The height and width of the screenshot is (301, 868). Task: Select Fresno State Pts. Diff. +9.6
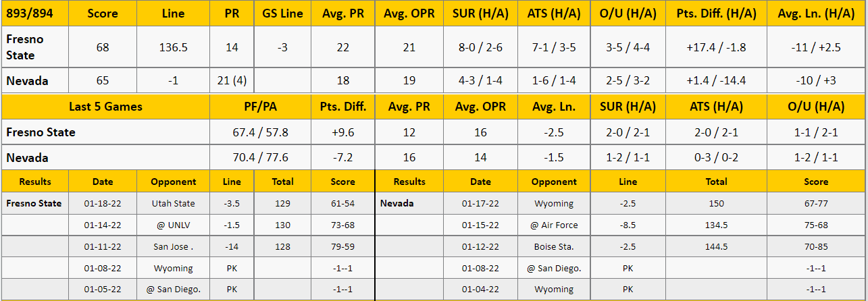tap(343, 132)
